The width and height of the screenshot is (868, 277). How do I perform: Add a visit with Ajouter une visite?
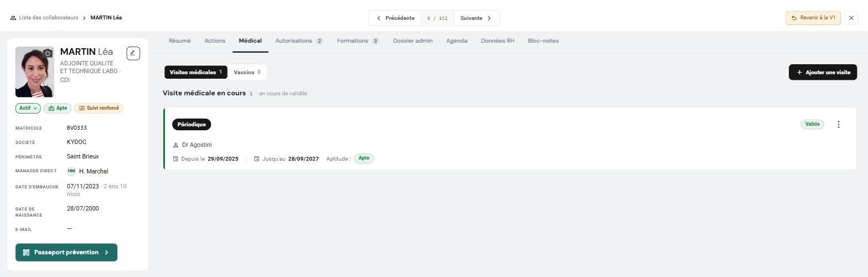click(x=823, y=72)
